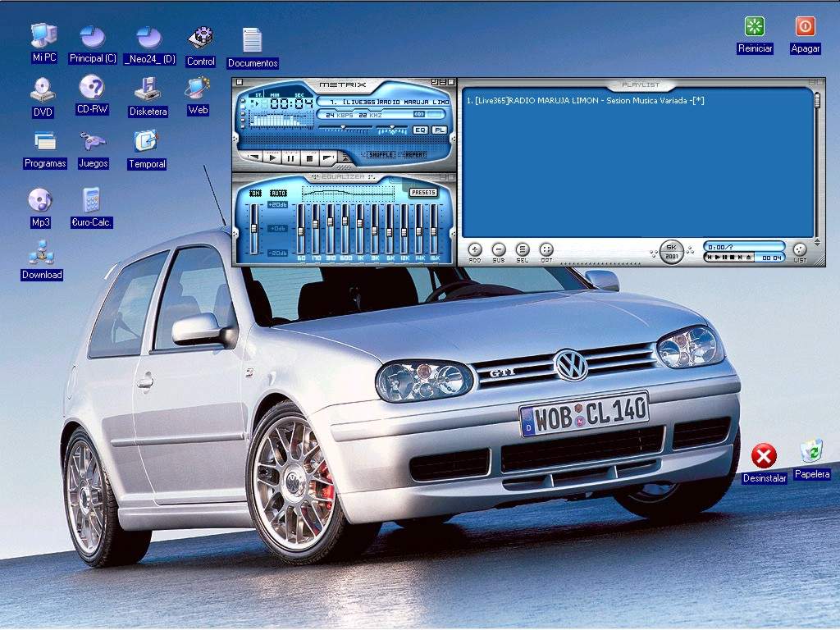Image resolution: width=840 pixels, height=630 pixels.
Task: Open the Download network folder icon
Action: coord(42,260)
